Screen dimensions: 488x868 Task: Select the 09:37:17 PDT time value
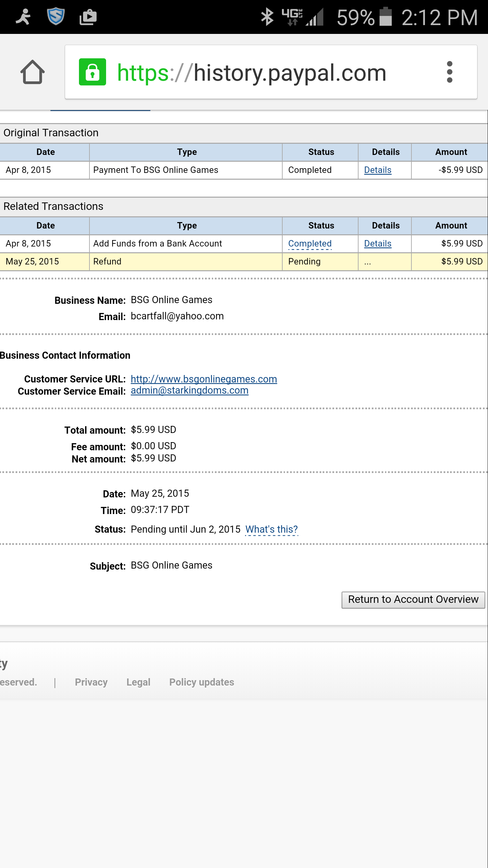(160, 510)
